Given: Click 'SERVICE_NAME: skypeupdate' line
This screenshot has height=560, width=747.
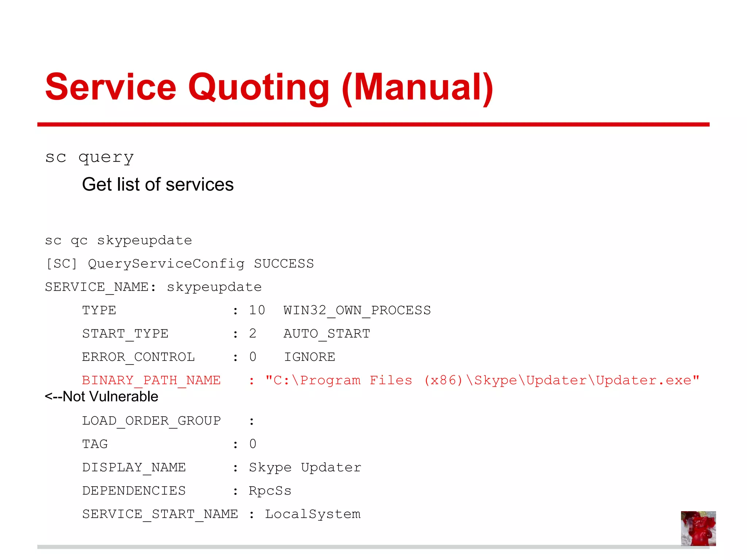Looking at the screenshot, I should click(x=153, y=287).
